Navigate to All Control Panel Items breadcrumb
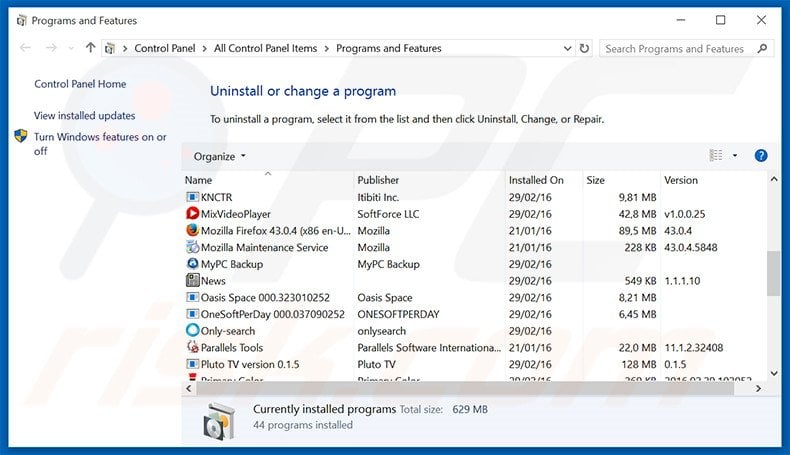This screenshot has width=790, height=455. pyautogui.click(x=266, y=48)
